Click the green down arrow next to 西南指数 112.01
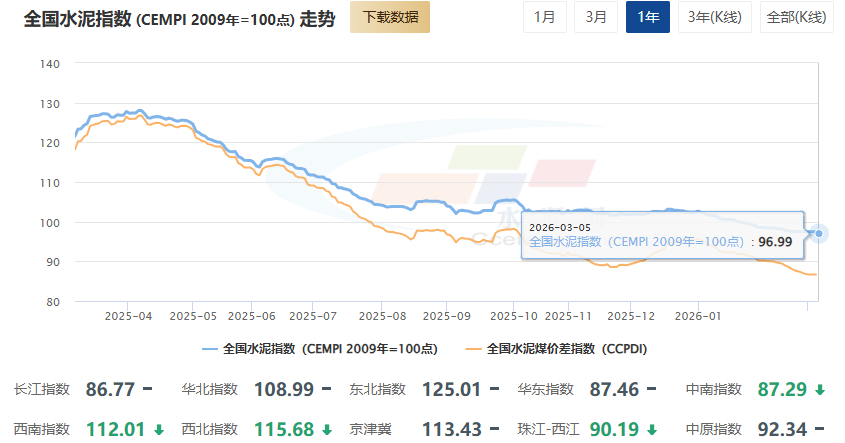845x443 pixels. (158, 429)
